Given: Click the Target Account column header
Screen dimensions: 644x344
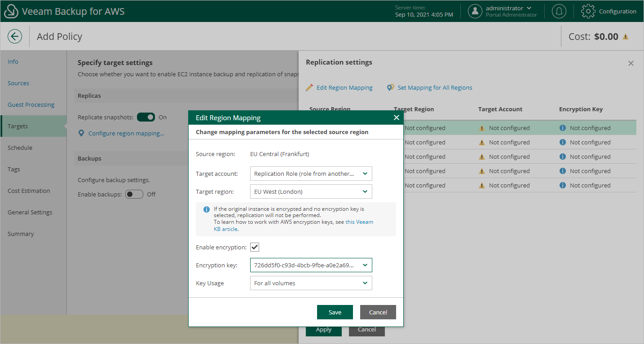Looking at the screenshot, I should 500,109.
